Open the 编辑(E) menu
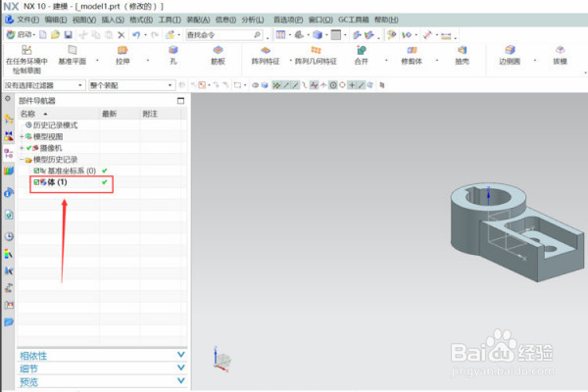The height and width of the screenshot is (392, 588). [56, 20]
